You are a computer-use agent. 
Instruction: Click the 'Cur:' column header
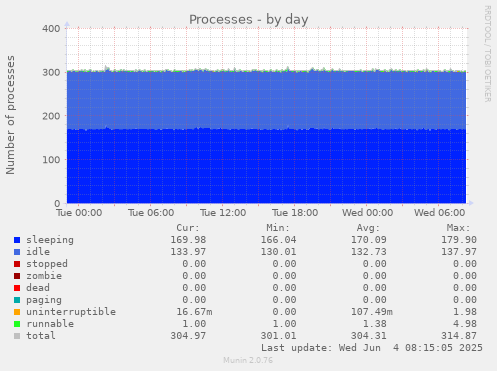coord(188,228)
